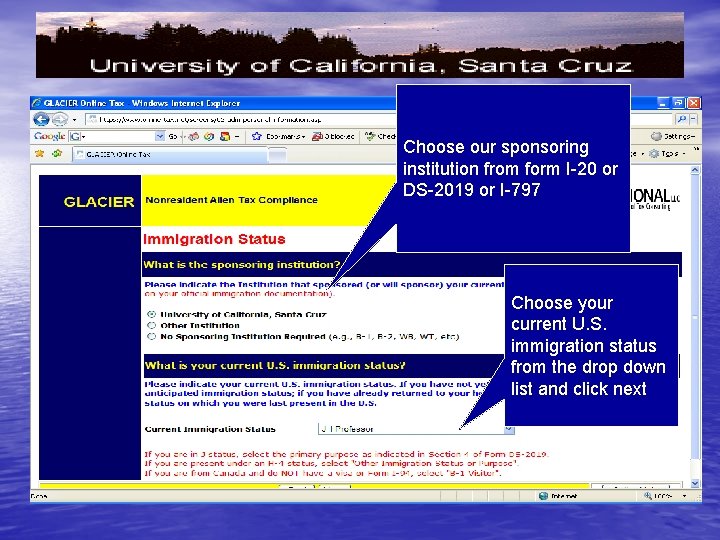Open the search options dropdown beside magnifier
This screenshot has height=540, width=720.
693,119
